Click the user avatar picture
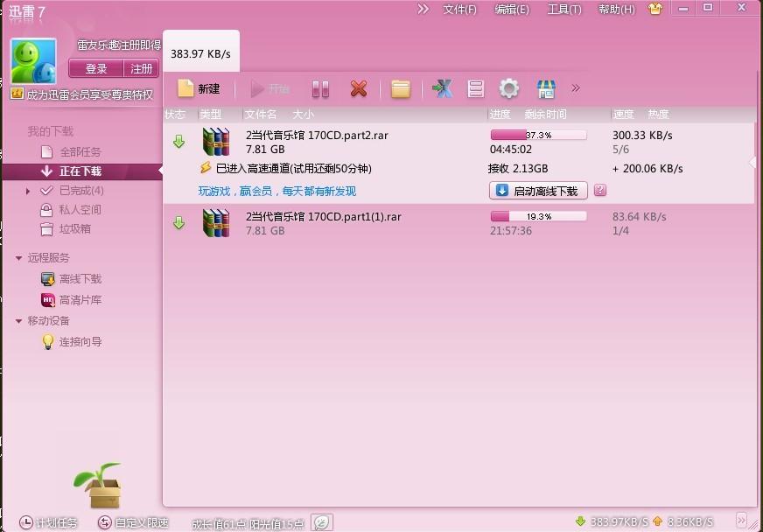 pyautogui.click(x=33, y=61)
